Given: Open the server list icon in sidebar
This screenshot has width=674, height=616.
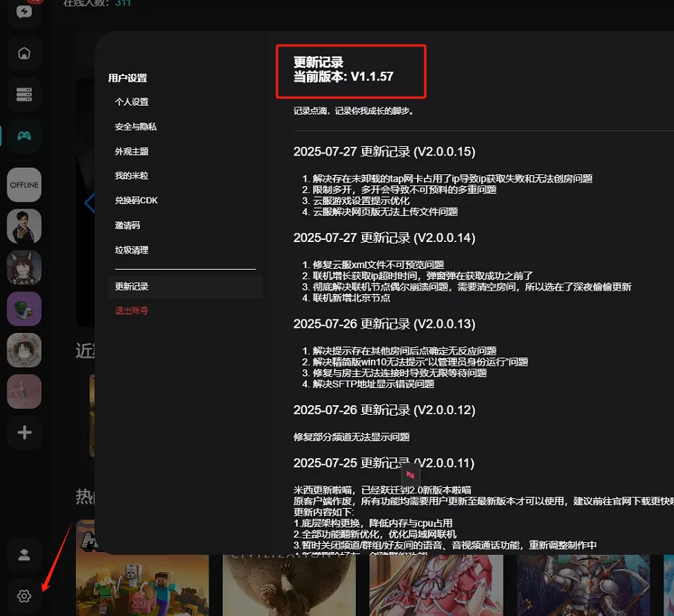Looking at the screenshot, I should click(x=24, y=95).
